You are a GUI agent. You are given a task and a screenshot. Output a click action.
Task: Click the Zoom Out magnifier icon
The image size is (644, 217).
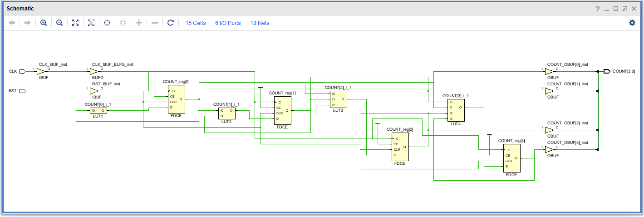(x=59, y=23)
